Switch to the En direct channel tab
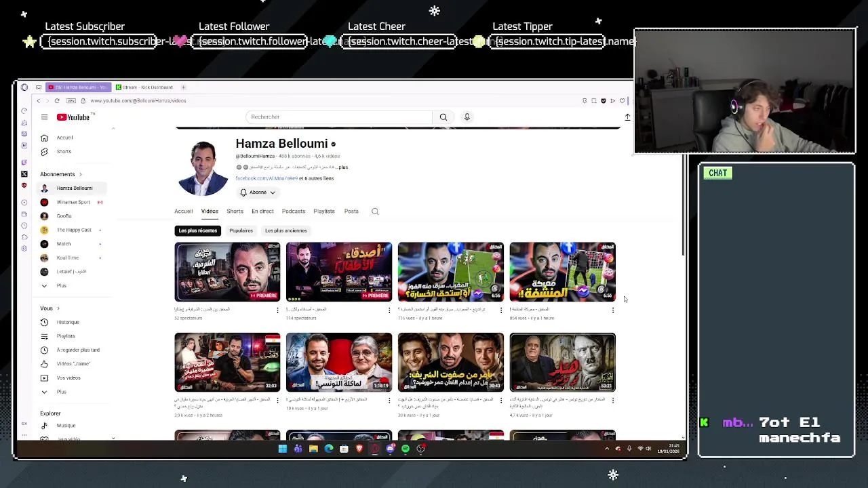The image size is (868, 488). 262,211
